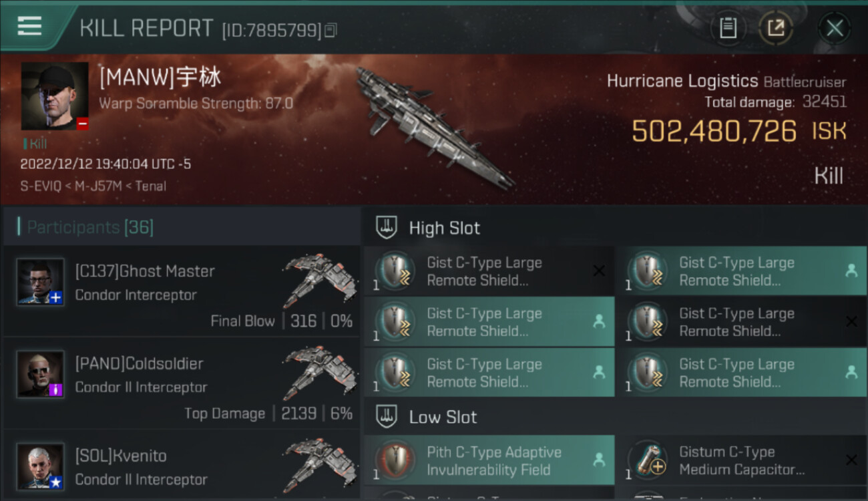Click the Hurricane Logistics ship image
The image size is (868, 501).
(x=434, y=127)
